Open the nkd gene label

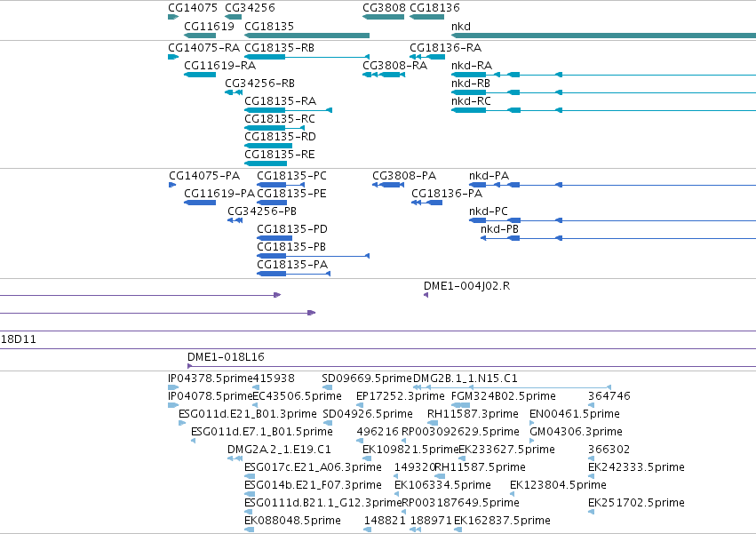461,26
